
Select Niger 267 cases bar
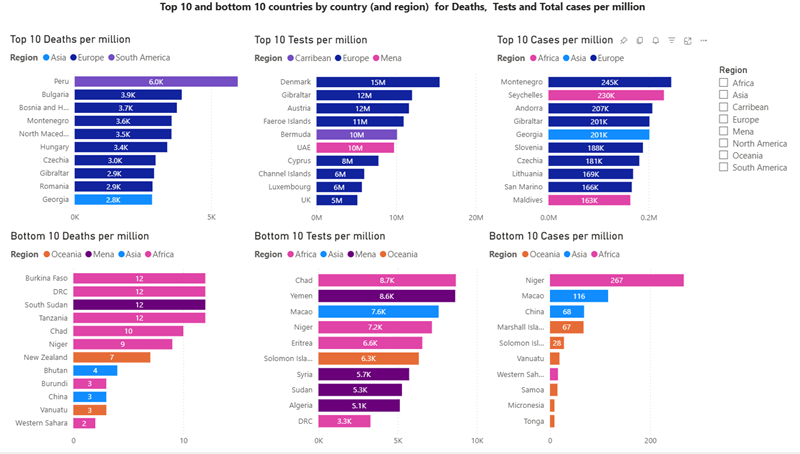pos(617,280)
